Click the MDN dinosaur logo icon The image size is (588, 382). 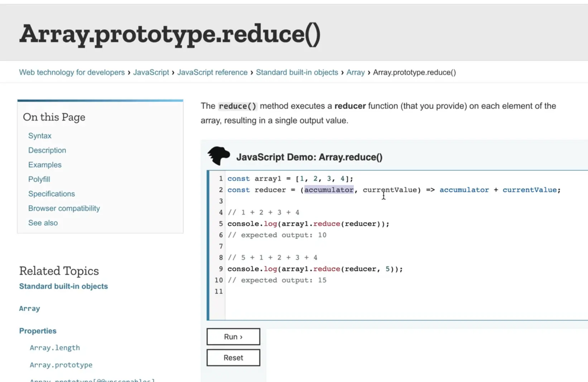(218, 156)
